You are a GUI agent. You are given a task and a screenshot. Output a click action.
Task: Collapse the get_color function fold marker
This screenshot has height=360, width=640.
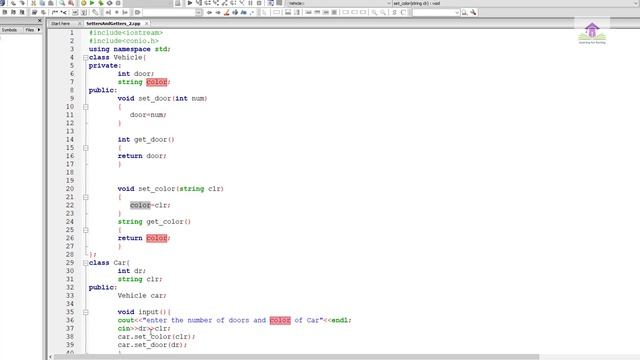click(86, 230)
